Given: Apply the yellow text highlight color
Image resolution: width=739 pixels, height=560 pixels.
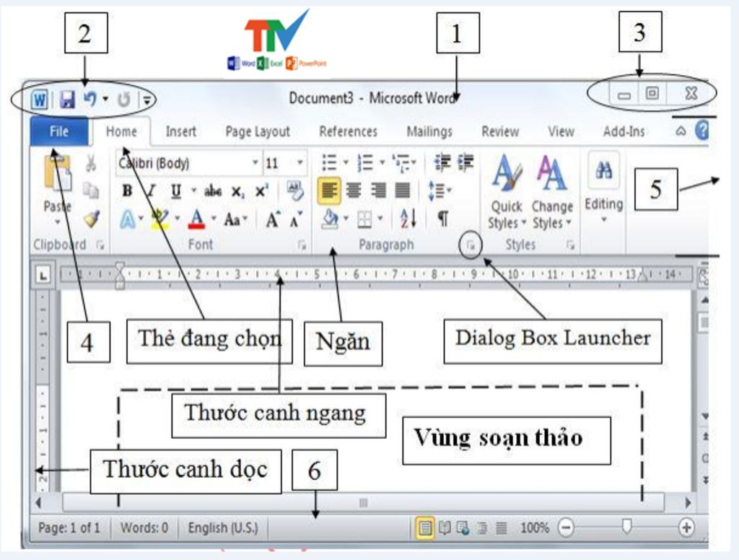Looking at the screenshot, I should pyautogui.click(x=160, y=219).
